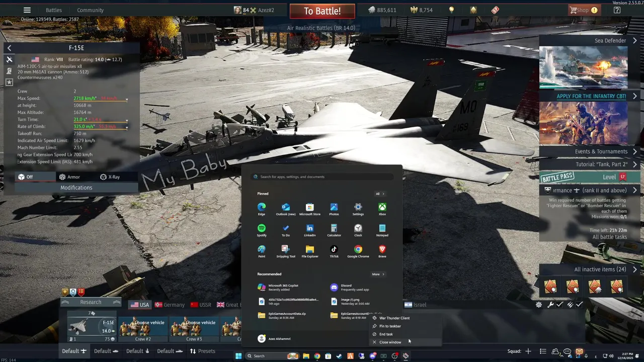Go back with the F-15E panel arrow

(9, 48)
